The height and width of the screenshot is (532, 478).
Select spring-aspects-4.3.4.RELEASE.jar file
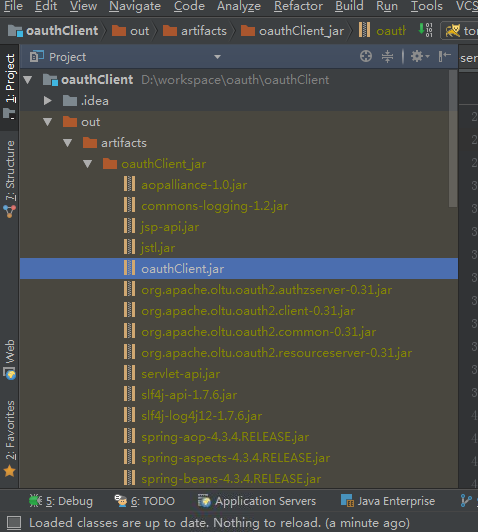pyautogui.click(x=235, y=458)
